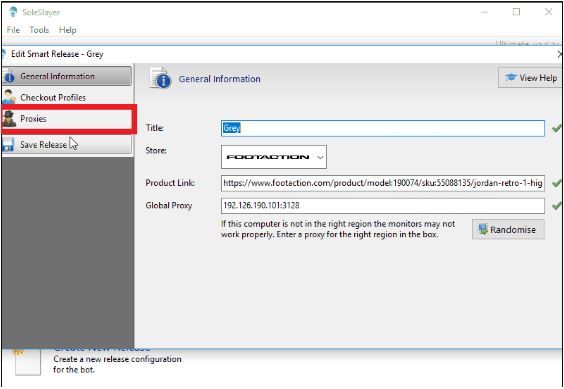Open the Help menu
This screenshot has height=389, width=564.
click(68, 30)
